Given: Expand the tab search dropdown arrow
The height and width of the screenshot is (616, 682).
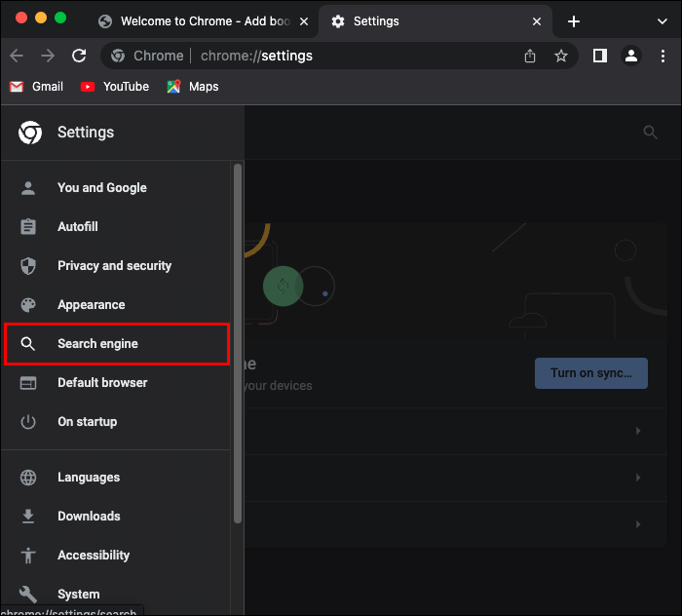Looking at the screenshot, I should pyautogui.click(x=663, y=21).
